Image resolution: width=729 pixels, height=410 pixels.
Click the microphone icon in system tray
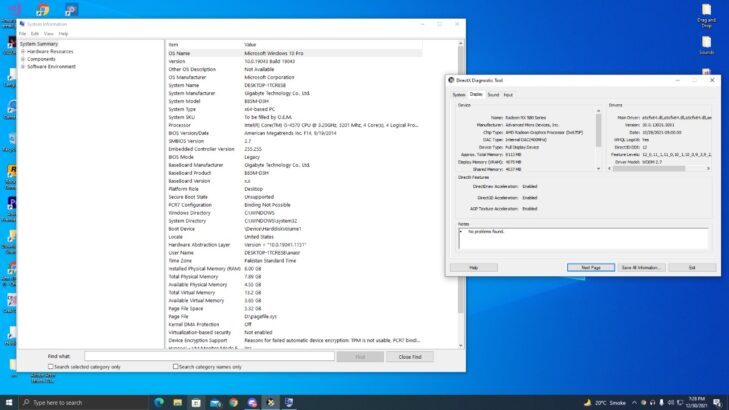[661, 403]
